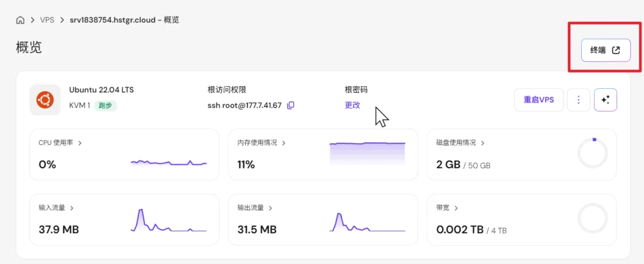Click the disk usage ring chart
Screen dimensions: 644x264
click(x=592, y=153)
